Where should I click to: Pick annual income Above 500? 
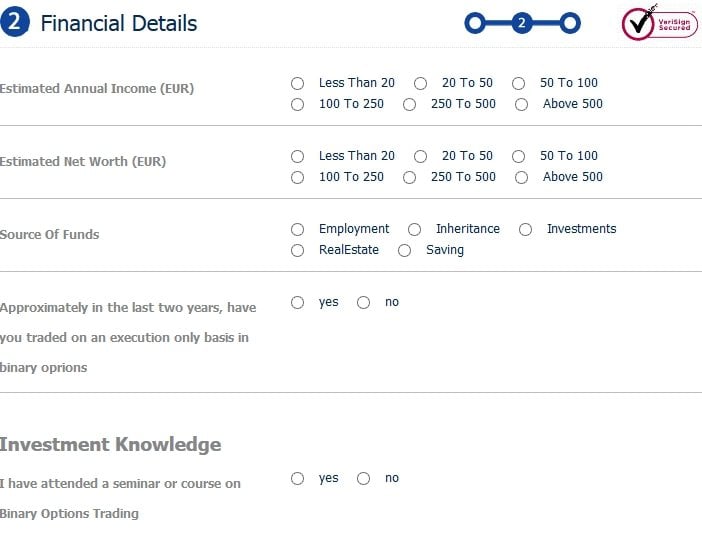[x=521, y=104]
